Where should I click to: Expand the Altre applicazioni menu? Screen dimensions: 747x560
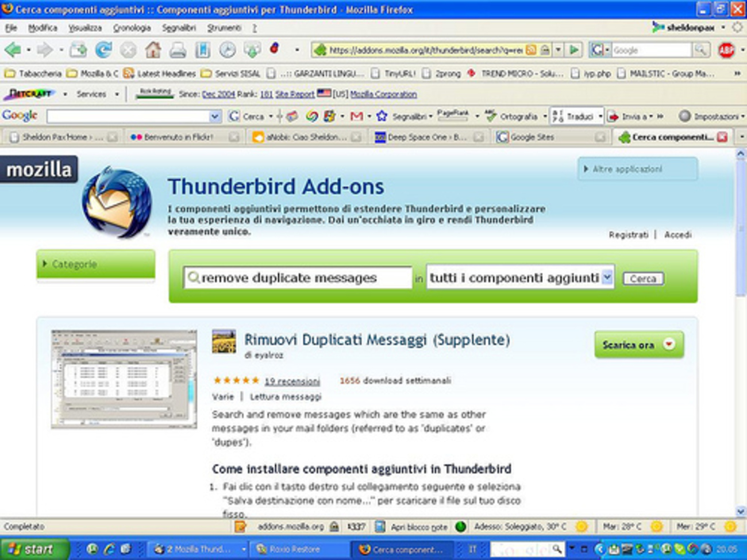pyautogui.click(x=637, y=169)
